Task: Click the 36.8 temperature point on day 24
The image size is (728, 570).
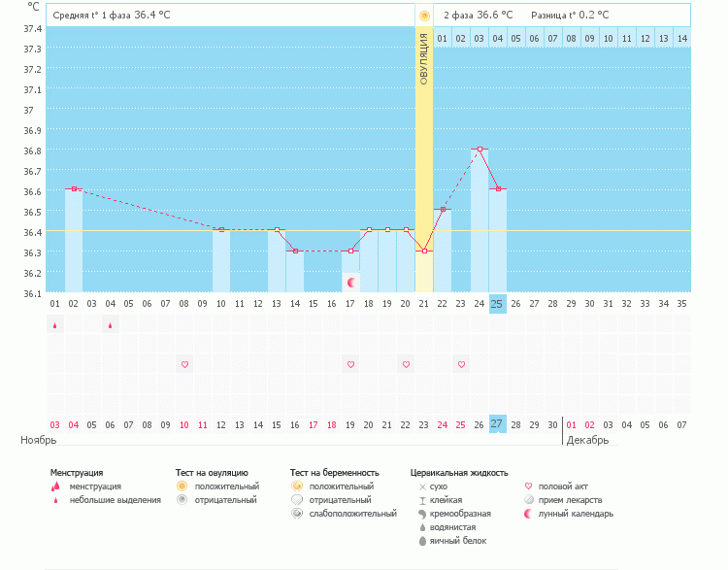Action: tap(480, 150)
